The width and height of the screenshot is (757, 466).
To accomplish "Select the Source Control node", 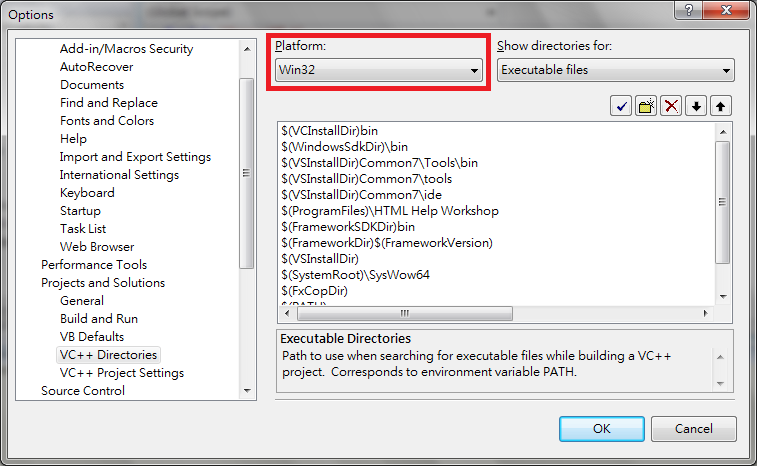I will [x=83, y=391].
